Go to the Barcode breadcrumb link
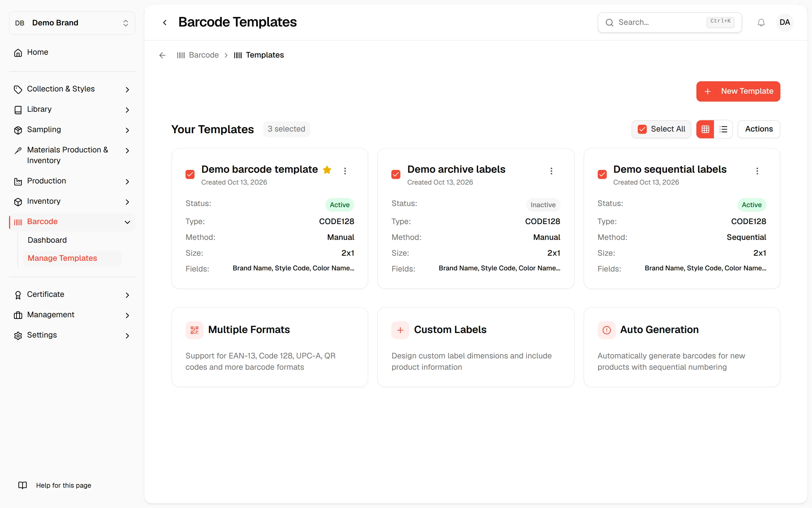Screen dimensions: 812x508 pyautogui.click(x=198, y=55)
